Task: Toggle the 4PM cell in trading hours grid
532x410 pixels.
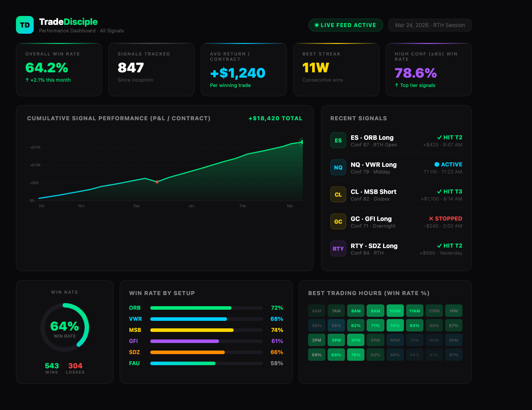Action: coord(356,340)
